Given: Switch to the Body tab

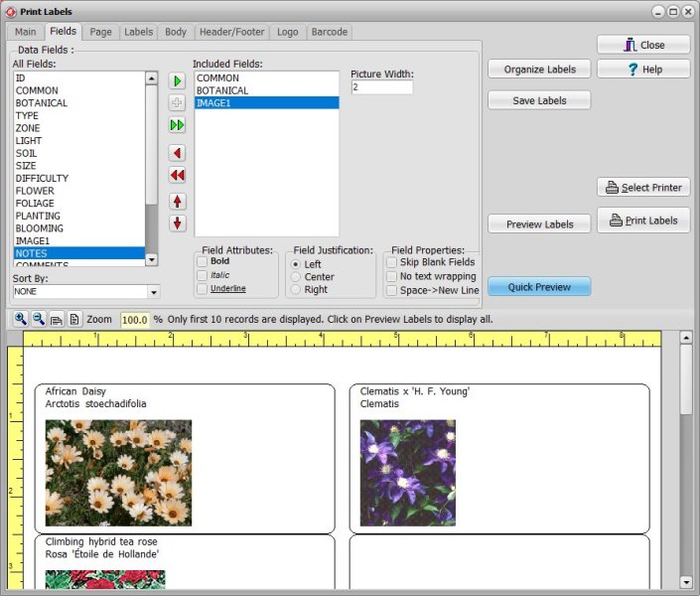Looking at the screenshot, I should 176,32.
